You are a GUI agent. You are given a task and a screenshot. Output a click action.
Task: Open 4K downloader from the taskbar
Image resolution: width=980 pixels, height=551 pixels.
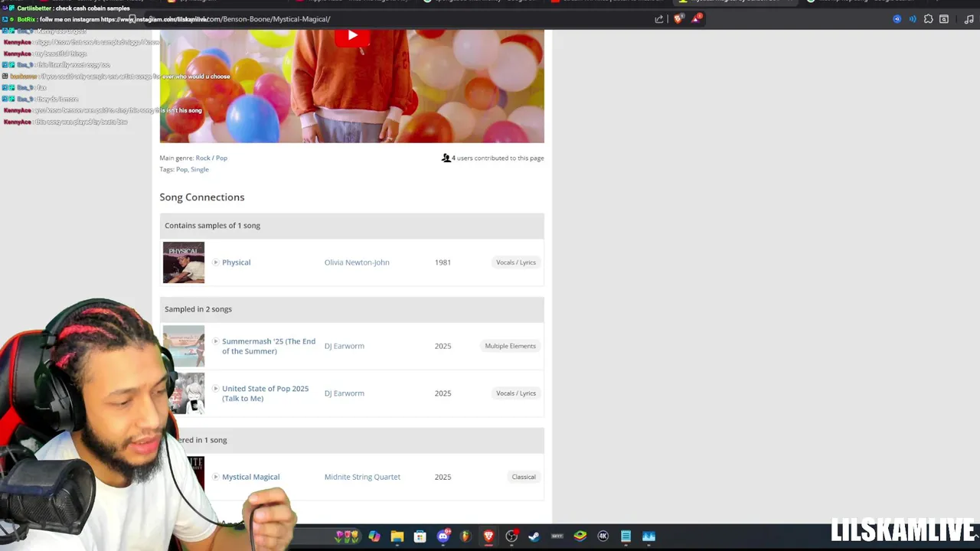(x=603, y=536)
